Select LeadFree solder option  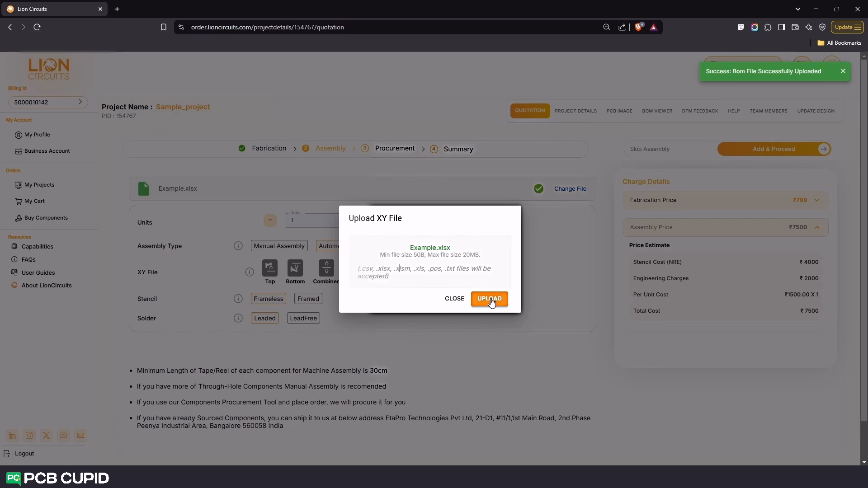(303, 318)
